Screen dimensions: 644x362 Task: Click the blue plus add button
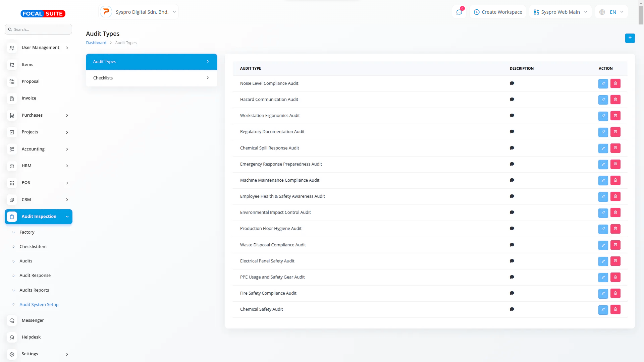pyautogui.click(x=630, y=38)
